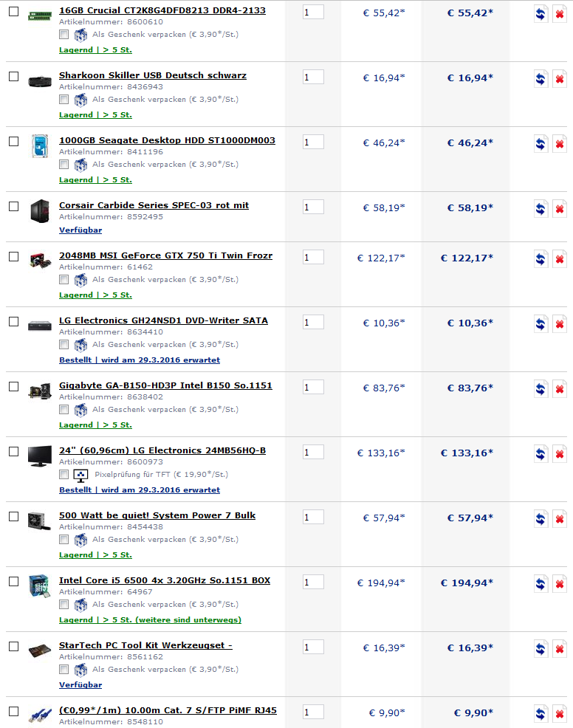Image resolution: width=573 pixels, height=728 pixels.
Task: Remove the Sharkoon Skiller keyboard from cart
Action: pyautogui.click(x=560, y=79)
